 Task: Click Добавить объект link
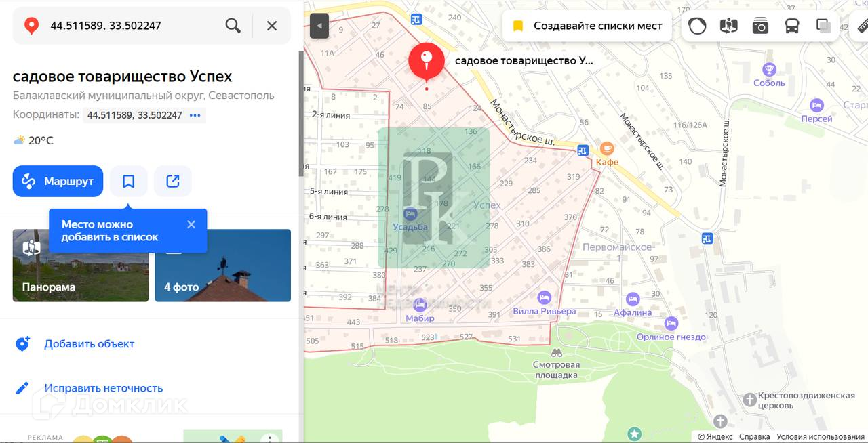click(x=89, y=344)
